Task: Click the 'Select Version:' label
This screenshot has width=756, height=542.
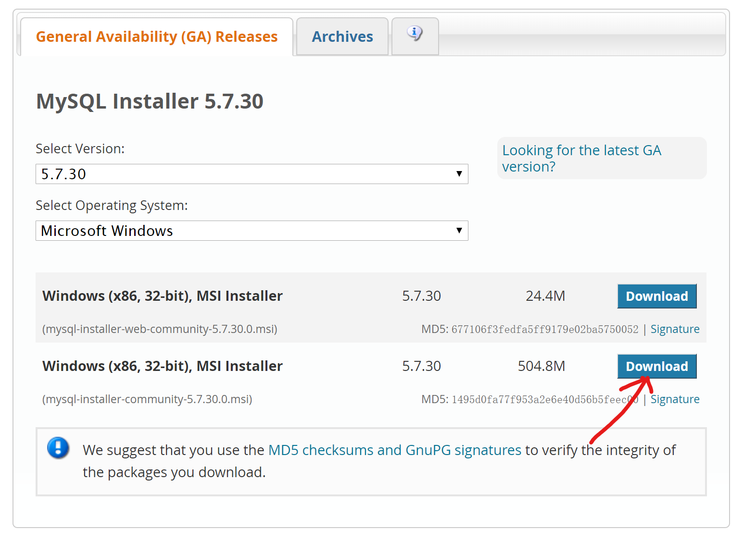Action: pos(80,149)
